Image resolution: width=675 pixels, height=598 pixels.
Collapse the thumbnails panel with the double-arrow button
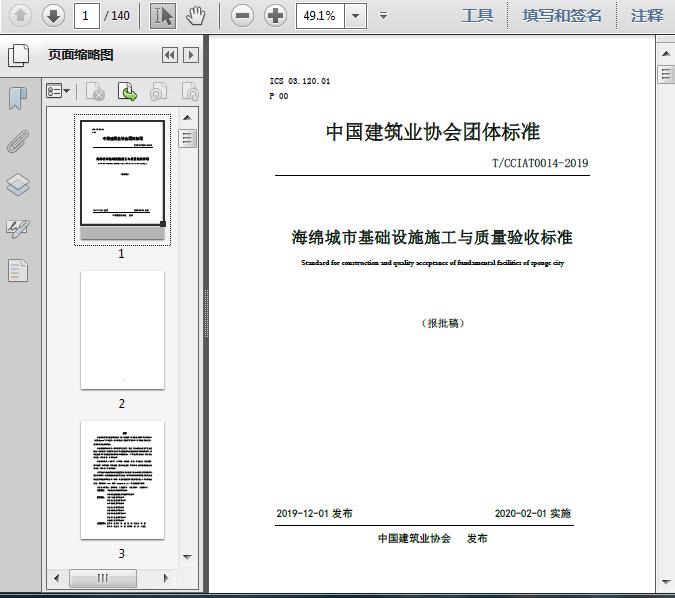[169, 55]
